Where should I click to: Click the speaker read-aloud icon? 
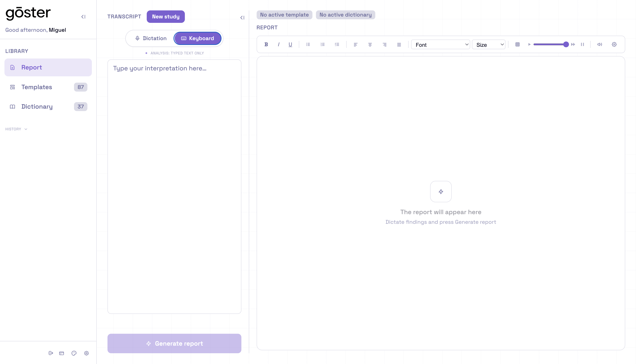point(600,45)
